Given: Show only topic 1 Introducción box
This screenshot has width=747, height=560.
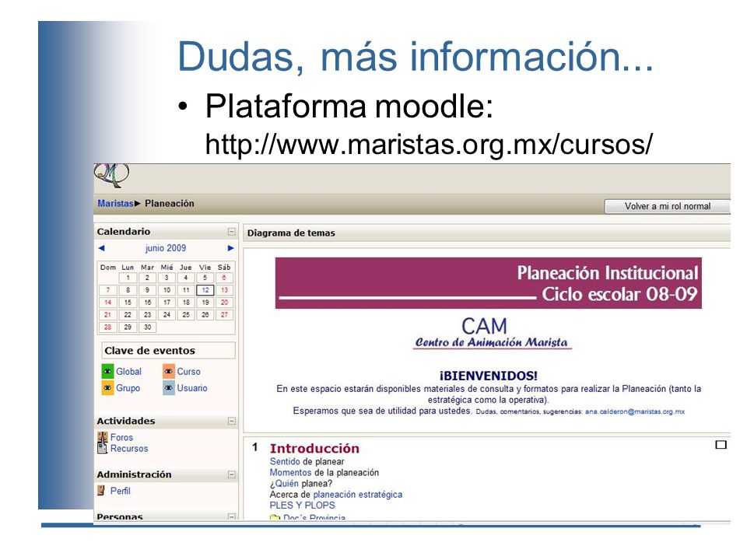Looking at the screenshot, I should 721,445.
